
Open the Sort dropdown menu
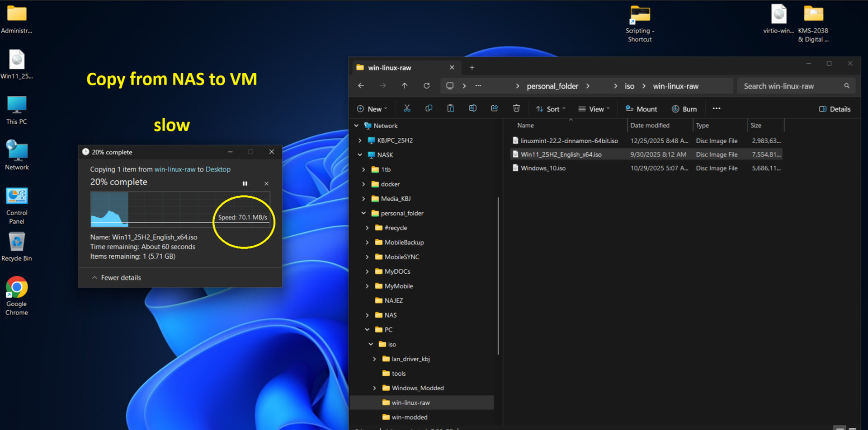[551, 109]
